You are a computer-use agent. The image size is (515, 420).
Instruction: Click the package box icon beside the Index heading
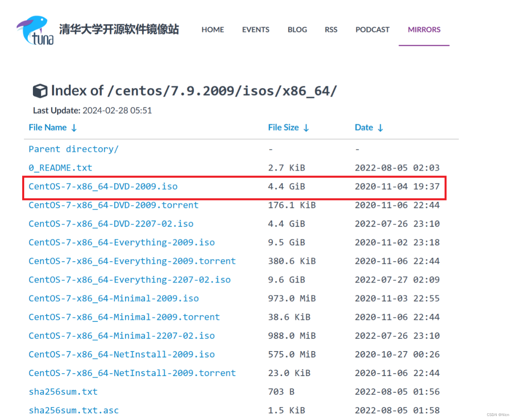(x=40, y=90)
